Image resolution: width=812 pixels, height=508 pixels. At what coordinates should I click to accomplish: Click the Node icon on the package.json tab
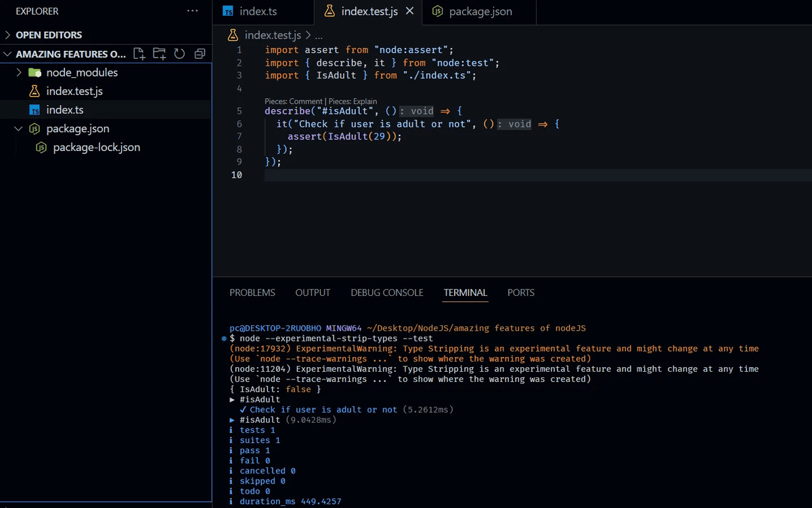[x=438, y=12]
